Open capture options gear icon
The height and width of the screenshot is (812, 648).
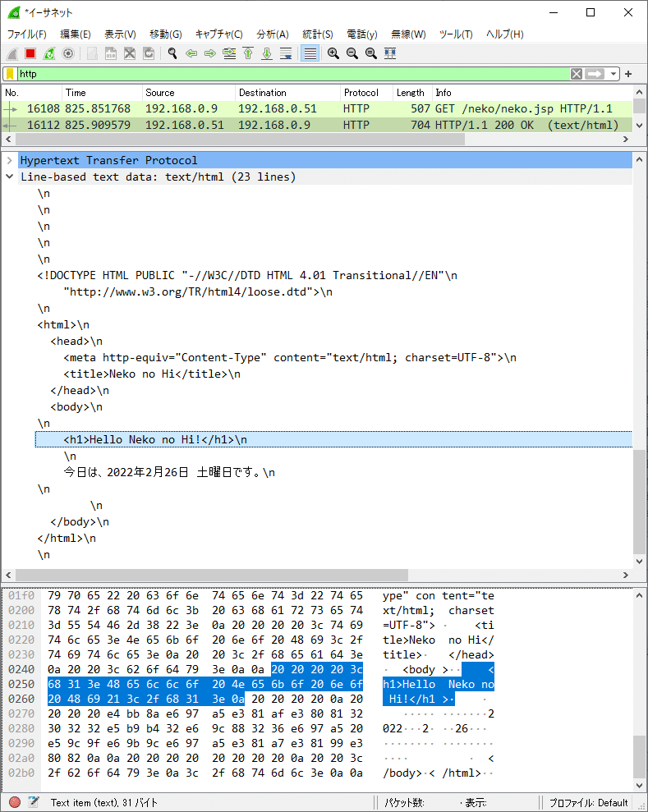tap(68, 53)
